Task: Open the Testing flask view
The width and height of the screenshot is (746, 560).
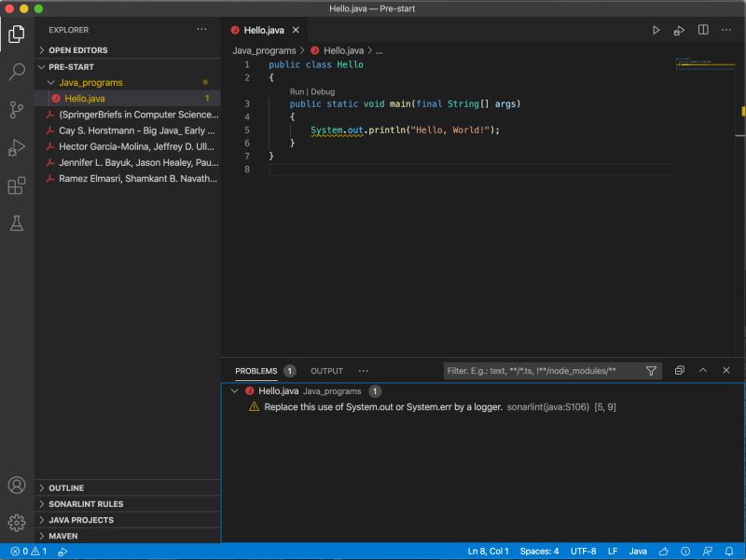Action: click(15, 222)
